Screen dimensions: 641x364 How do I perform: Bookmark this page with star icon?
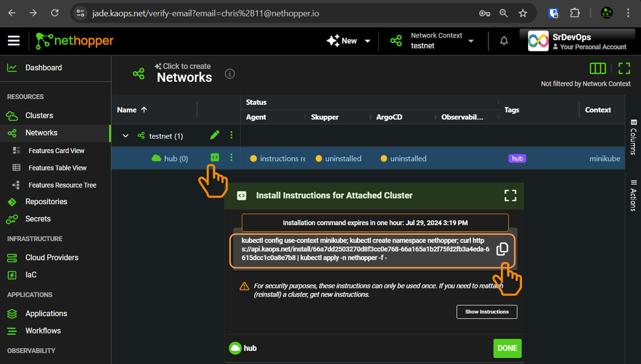click(x=523, y=13)
